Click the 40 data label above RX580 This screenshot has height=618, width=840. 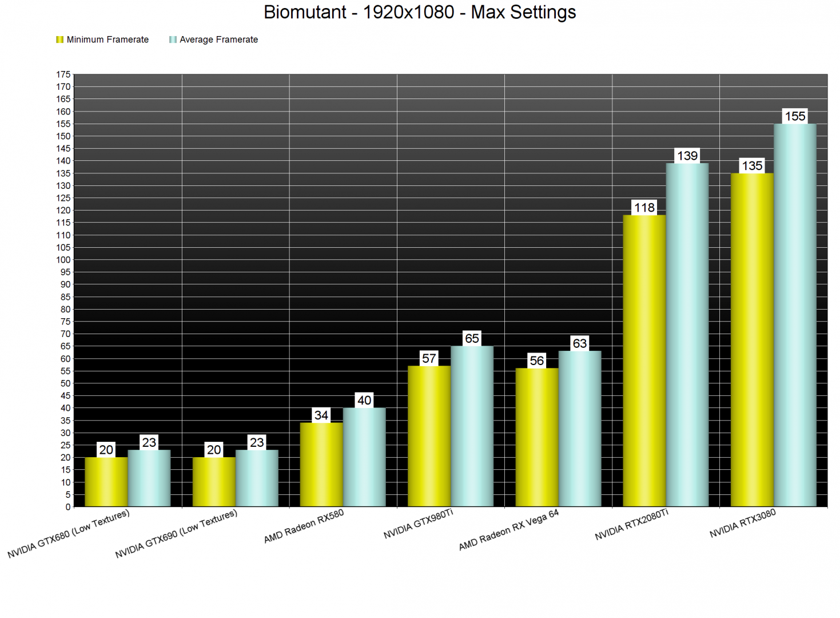(x=364, y=400)
